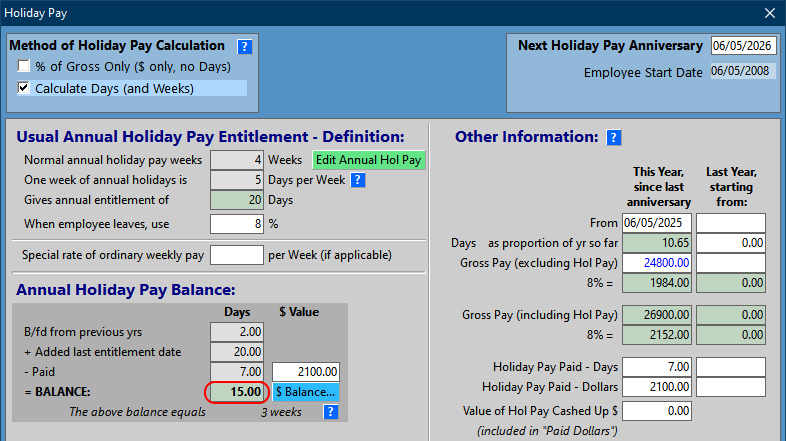Open the $ Balance... button
Screen dimensions: 786x441
[x=306, y=391]
